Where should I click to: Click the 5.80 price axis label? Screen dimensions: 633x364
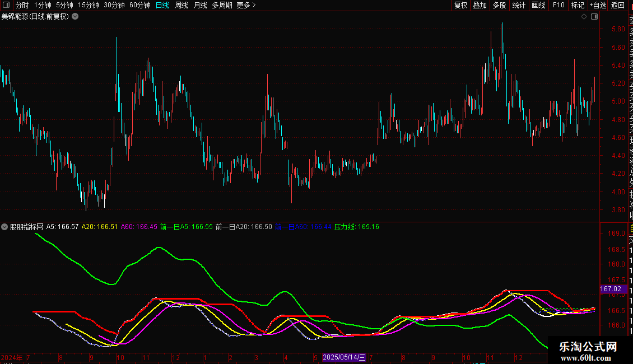tap(618, 29)
